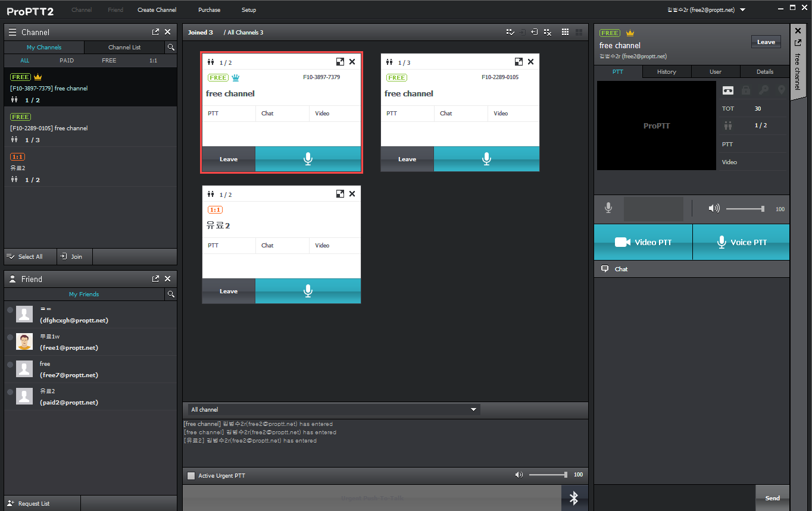Image resolution: width=812 pixels, height=511 pixels.
Task: Open the Channel panel hamburger menu
Action: coord(12,32)
